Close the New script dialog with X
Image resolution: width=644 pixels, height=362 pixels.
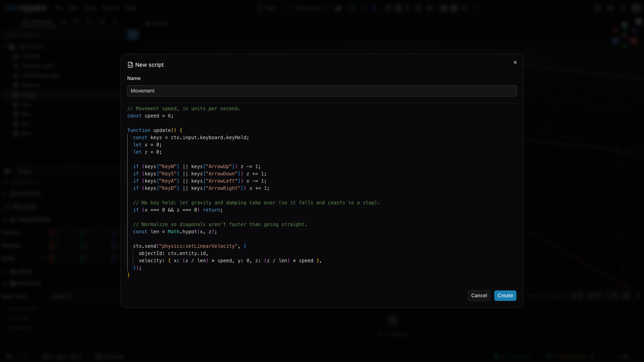click(515, 62)
